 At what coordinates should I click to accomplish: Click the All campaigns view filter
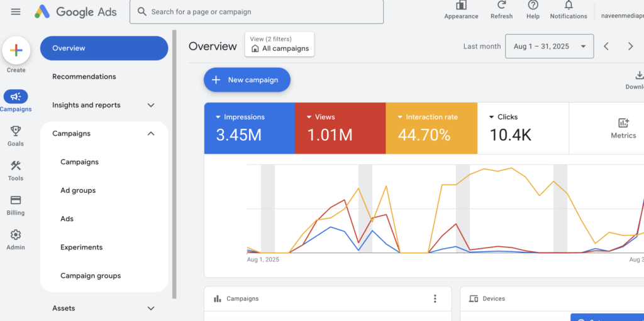pos(279,45)
